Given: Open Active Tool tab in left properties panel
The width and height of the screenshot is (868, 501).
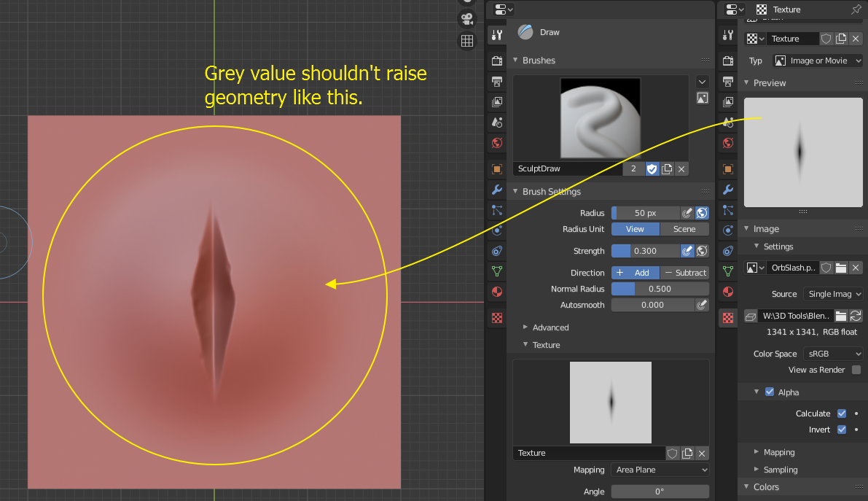Looking at the screenshot, I should point(497,36).
